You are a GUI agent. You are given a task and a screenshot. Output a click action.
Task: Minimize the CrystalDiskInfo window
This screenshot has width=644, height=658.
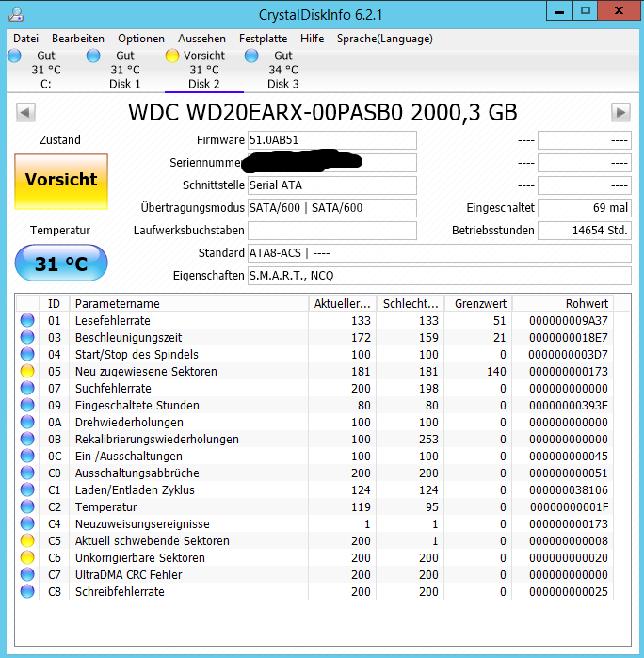(x=559, y=11)
